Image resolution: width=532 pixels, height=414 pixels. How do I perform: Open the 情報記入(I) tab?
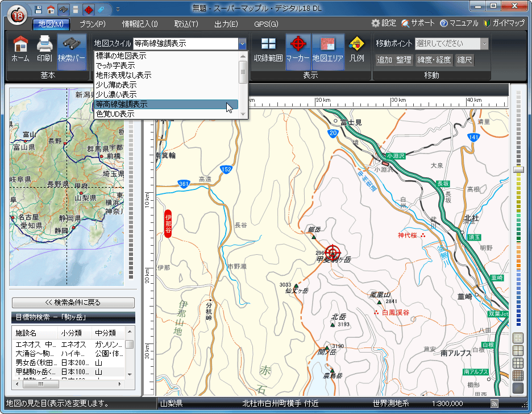click(140, 24)
